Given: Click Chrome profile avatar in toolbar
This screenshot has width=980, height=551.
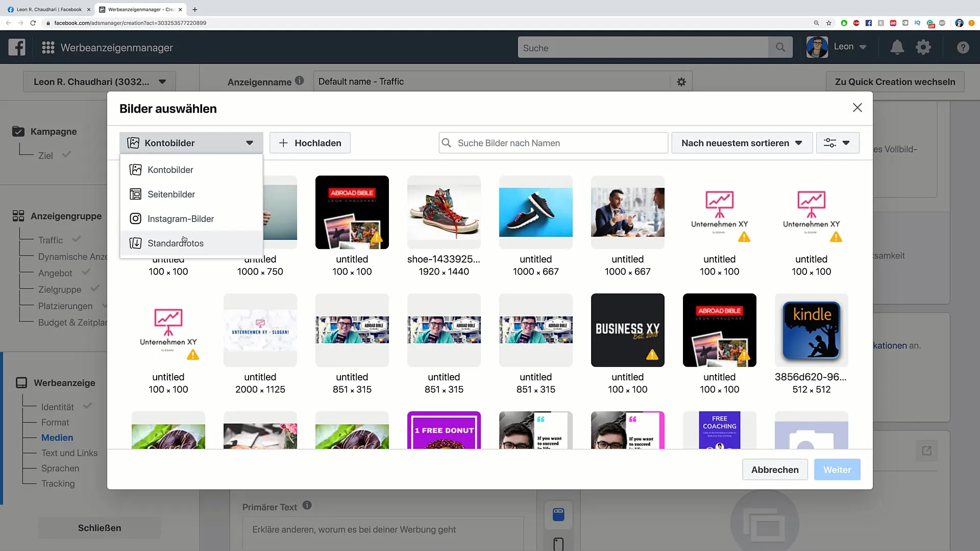Looking at the screenshot, I should (959, 23).
